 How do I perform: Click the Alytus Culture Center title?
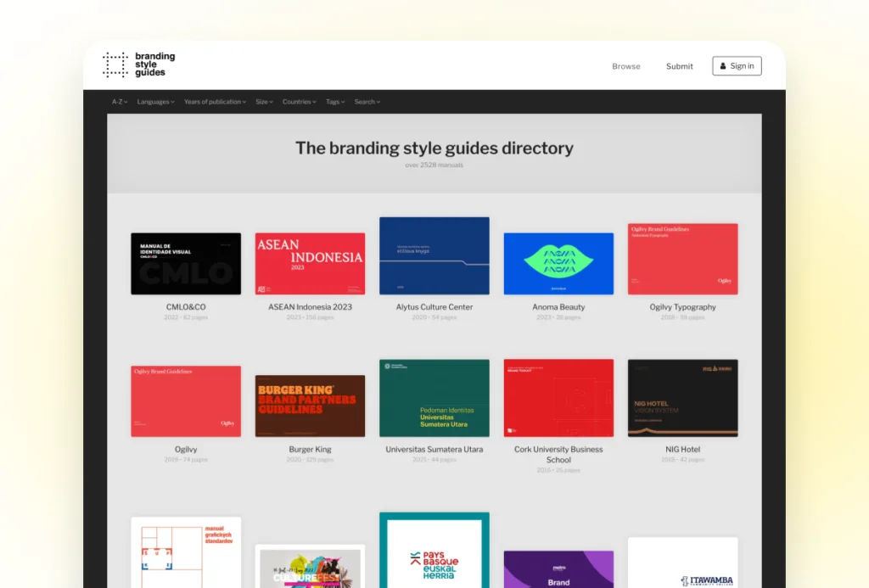pyautogui.click(x=434, y=307)
